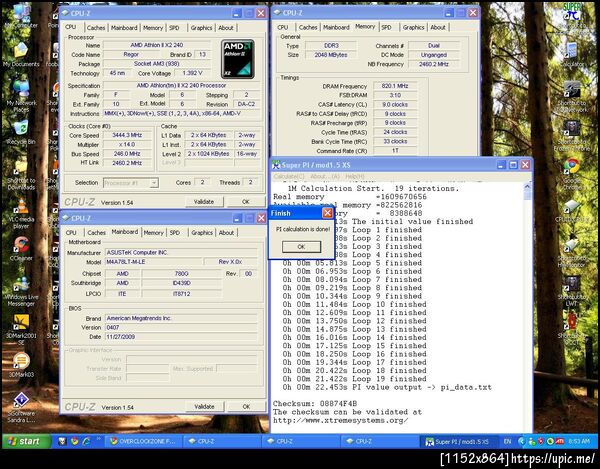Click the Bus Speed 246.0 MHz value

(x=127, y=154)
